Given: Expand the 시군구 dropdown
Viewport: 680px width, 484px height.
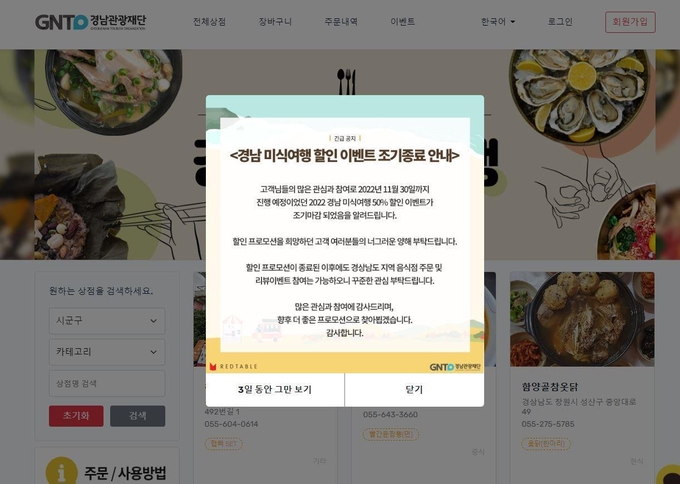Looking at the screenshot, I should coord(107,321).
